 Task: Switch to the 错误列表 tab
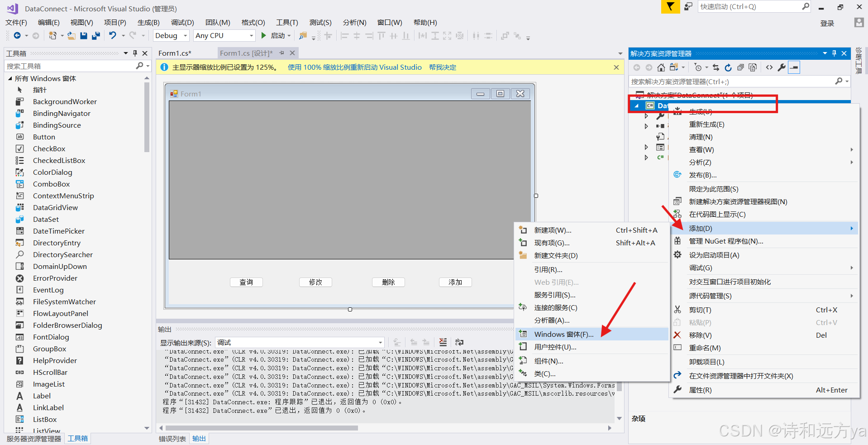[x=172, y=439]
